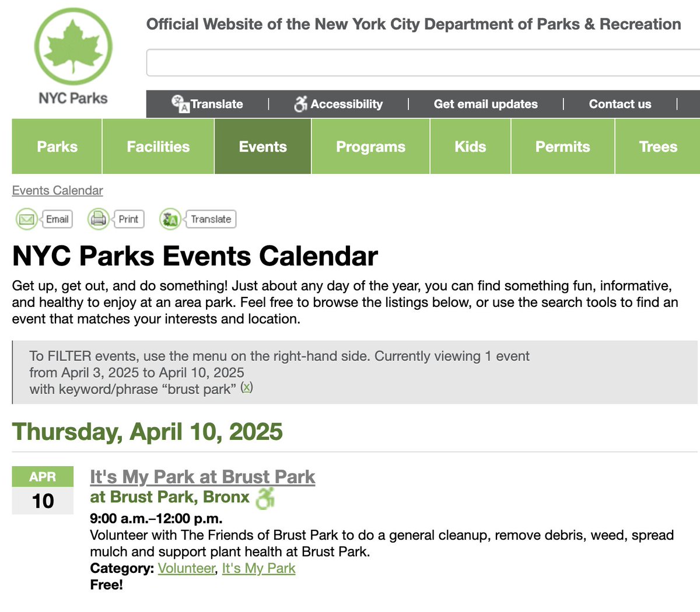
Task: Click the Free! price label
Action: (x=107, y=585)
